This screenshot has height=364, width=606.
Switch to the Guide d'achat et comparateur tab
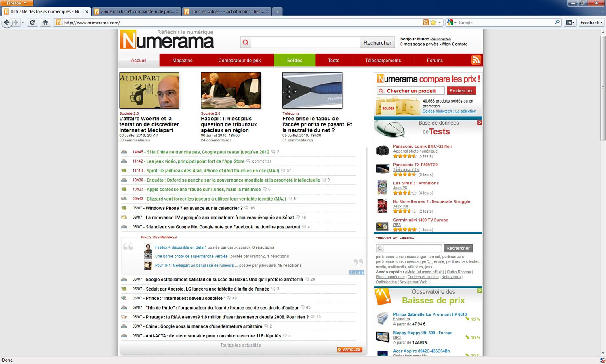(x=136, y=12)
